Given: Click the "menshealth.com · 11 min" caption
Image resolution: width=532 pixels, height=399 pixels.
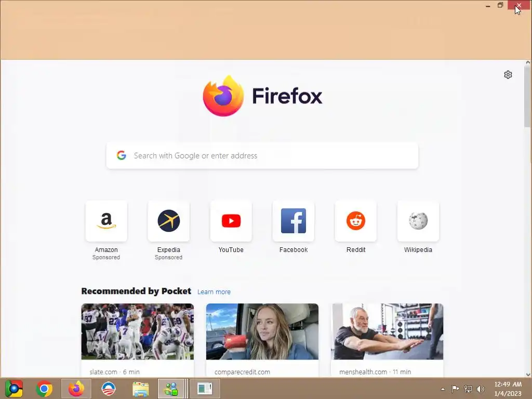Looking at the screenshot, I should (x=375, y=372).
